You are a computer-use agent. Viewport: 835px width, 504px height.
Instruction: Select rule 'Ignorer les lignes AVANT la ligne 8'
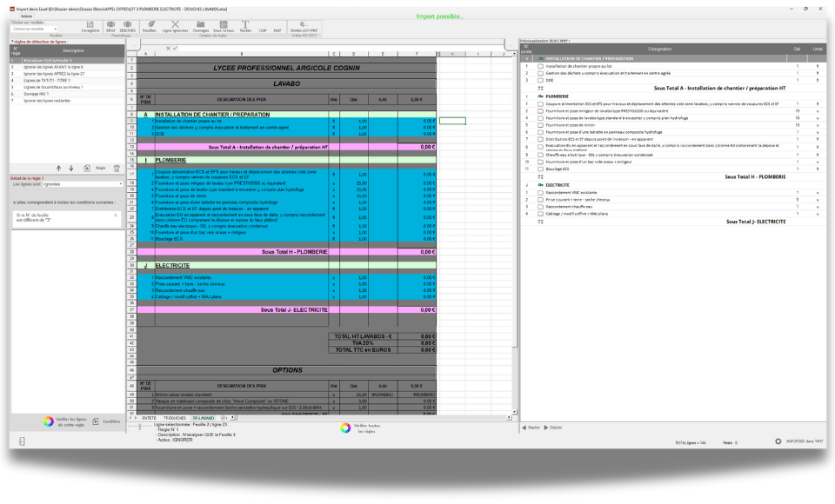pos(67,67)
